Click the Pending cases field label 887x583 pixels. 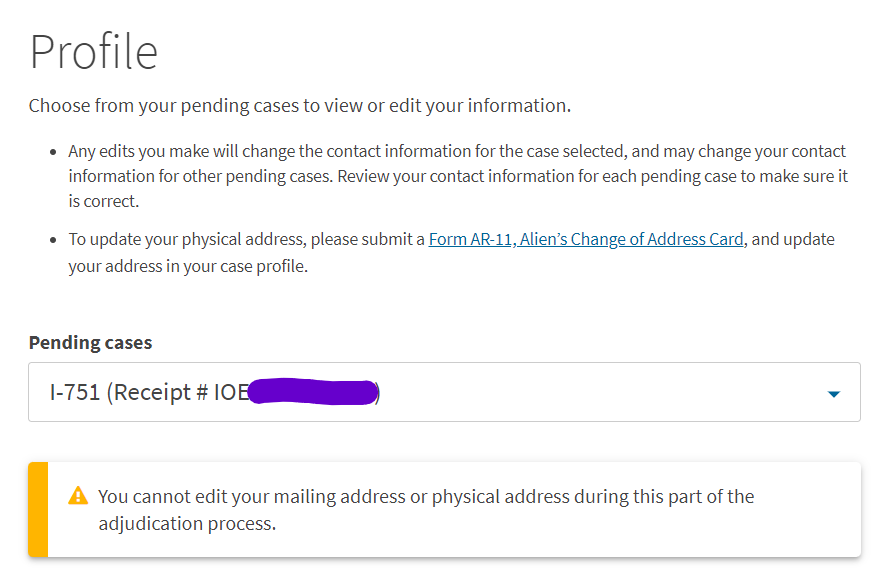(x=91, y=343)
